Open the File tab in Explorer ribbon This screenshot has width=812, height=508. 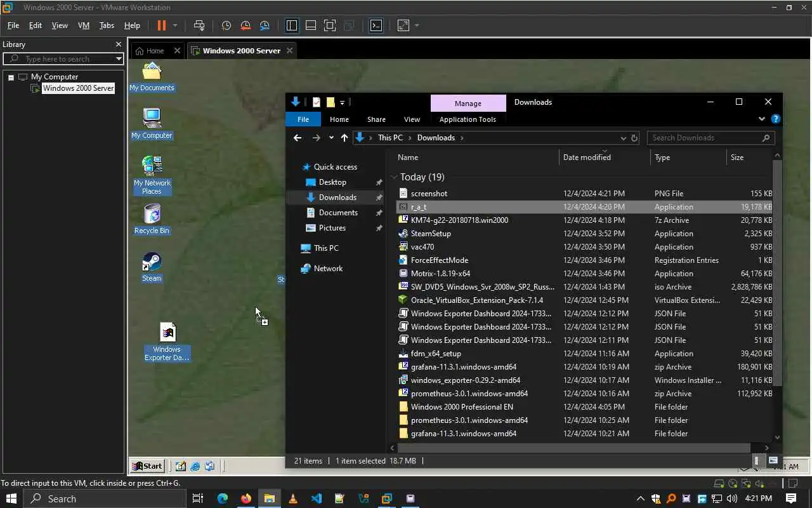point(303,119)
